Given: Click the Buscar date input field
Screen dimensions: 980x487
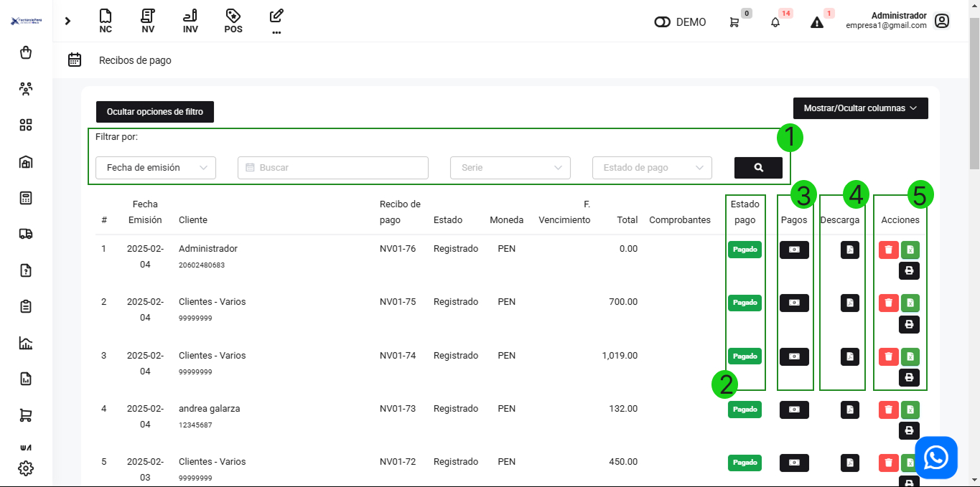Looking at the screenshot, I should (333, 168).
